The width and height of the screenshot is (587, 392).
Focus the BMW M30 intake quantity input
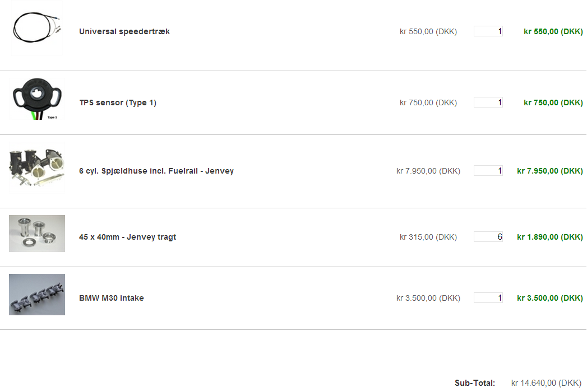tap(488, 298)
